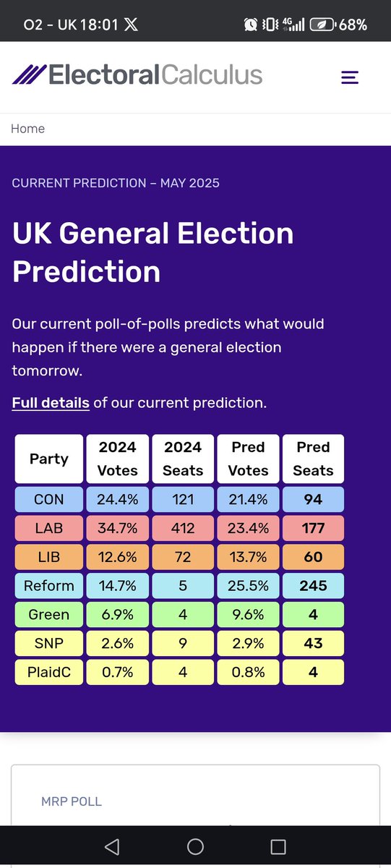Tap the X app icon in status bar
Viewport: 391px width, 868px height.
(x=131, y=25)
